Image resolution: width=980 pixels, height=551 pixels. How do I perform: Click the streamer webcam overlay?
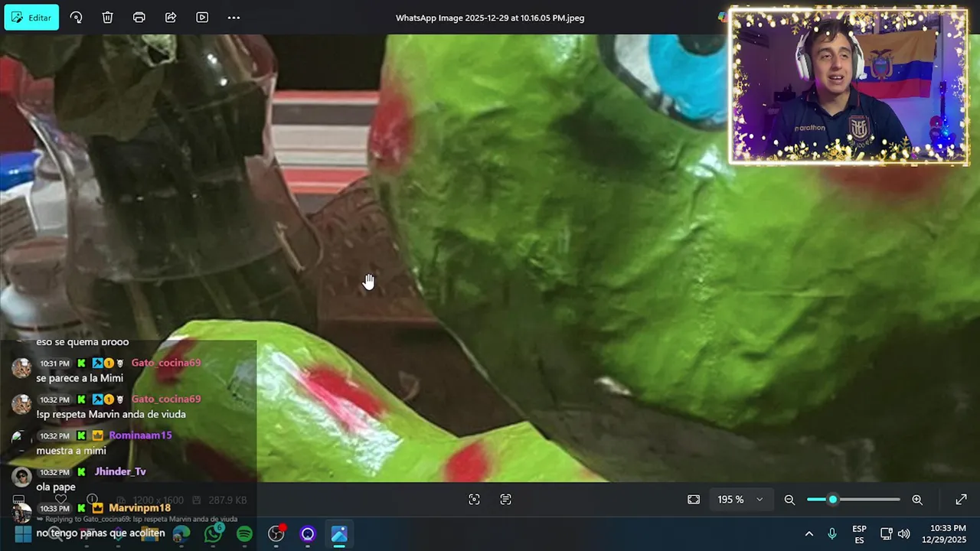[848, 86]
